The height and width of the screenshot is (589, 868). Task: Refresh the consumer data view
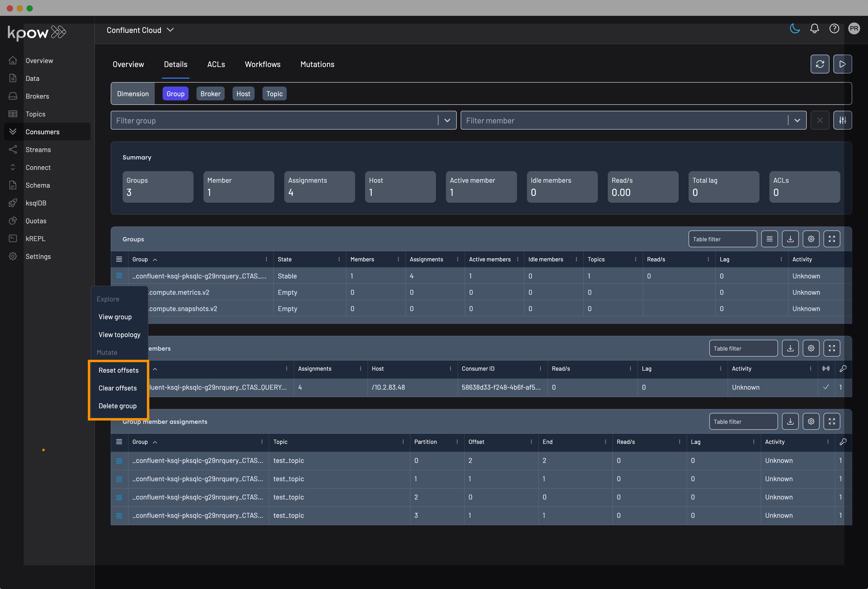820,64
